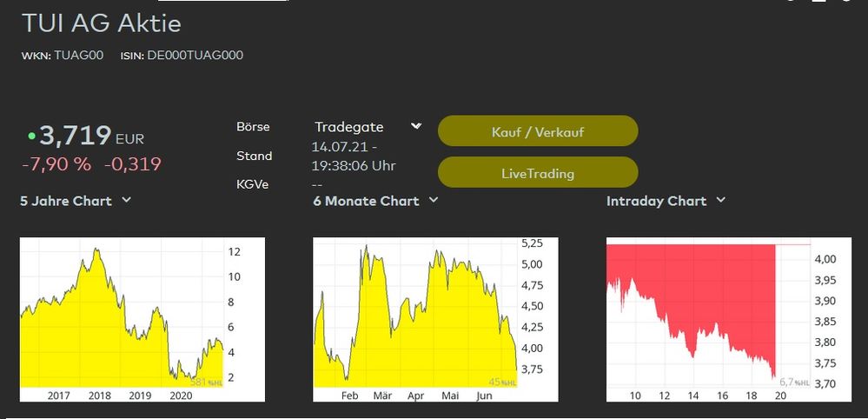This screenshot has width=868, height=419.
Task: Open LiveTrading button
Action: [538, 173]
